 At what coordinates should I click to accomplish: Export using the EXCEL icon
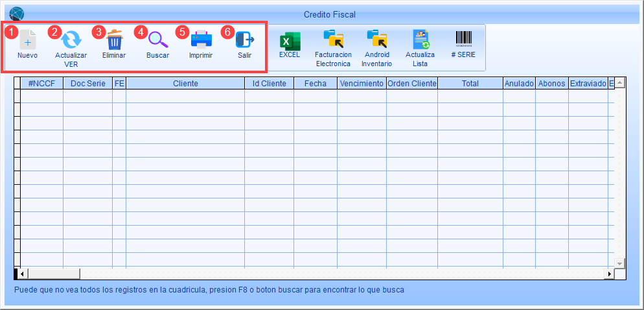(290, 41)
